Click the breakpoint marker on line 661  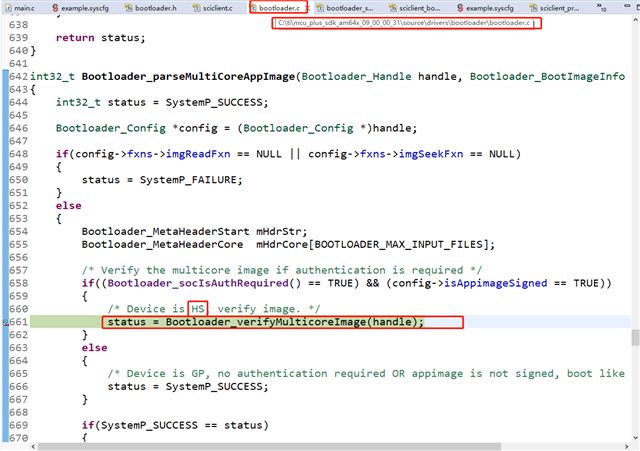5,322
